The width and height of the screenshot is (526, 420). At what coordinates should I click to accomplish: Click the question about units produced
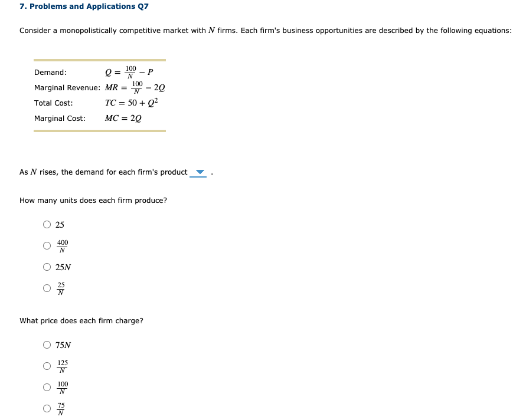93,200
